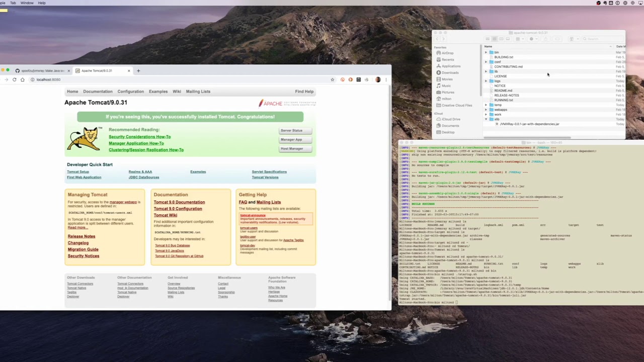Close the Apache Tomcat/9.0.31 tab
Screen dimensions: 644x362
(129, 70)
